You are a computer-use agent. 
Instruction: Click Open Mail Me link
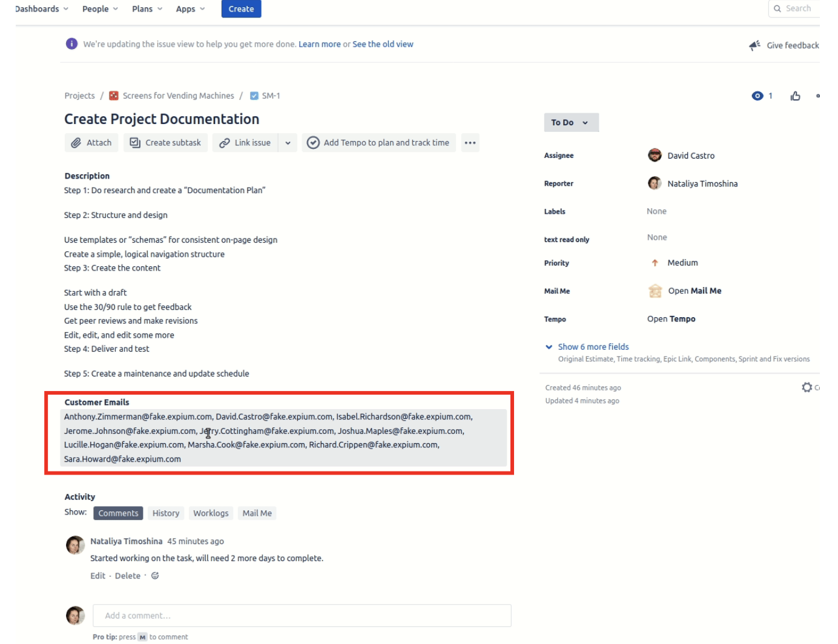point(694,291)
